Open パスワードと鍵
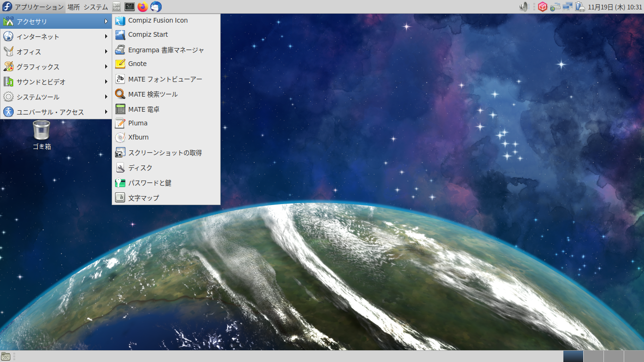The width and height of the screenshot is (644, 362). pos(166,183)
